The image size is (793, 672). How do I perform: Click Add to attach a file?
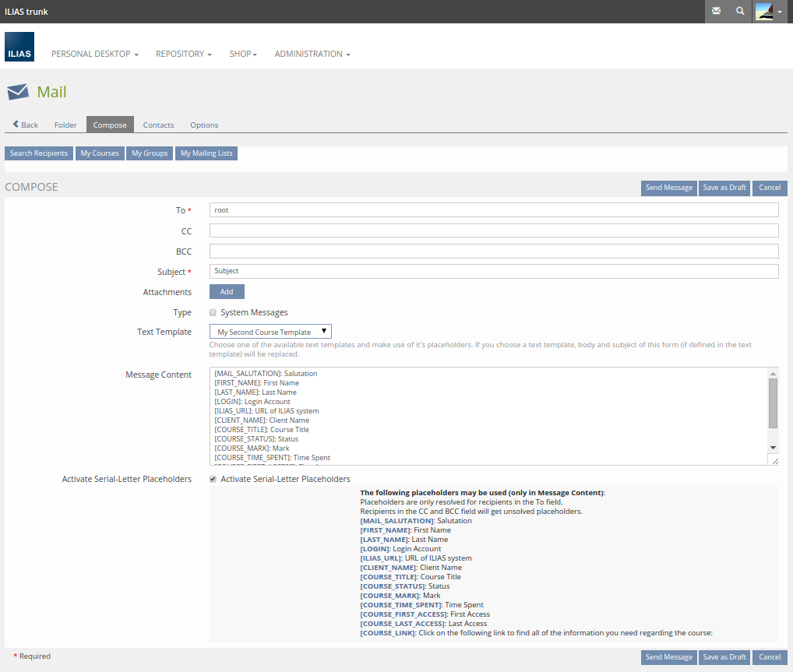coord(227,292)
